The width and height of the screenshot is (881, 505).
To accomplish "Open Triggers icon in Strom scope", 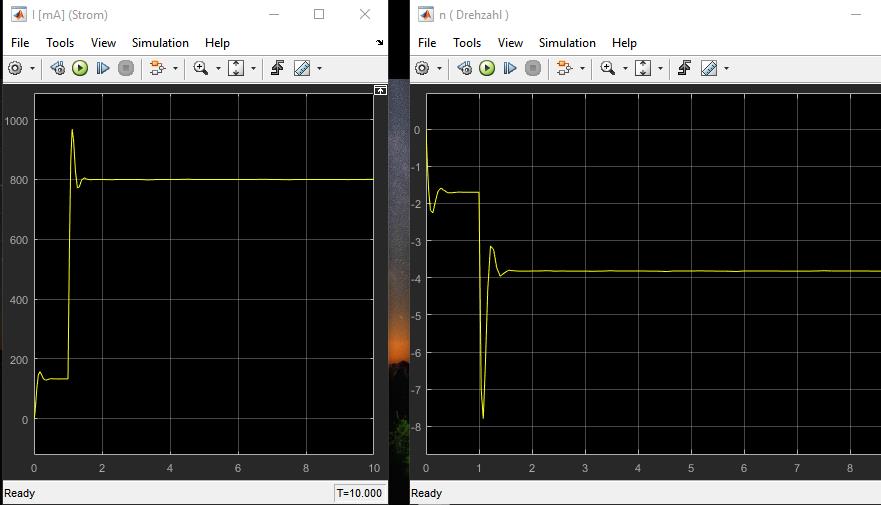I will [x=278, y=69].
